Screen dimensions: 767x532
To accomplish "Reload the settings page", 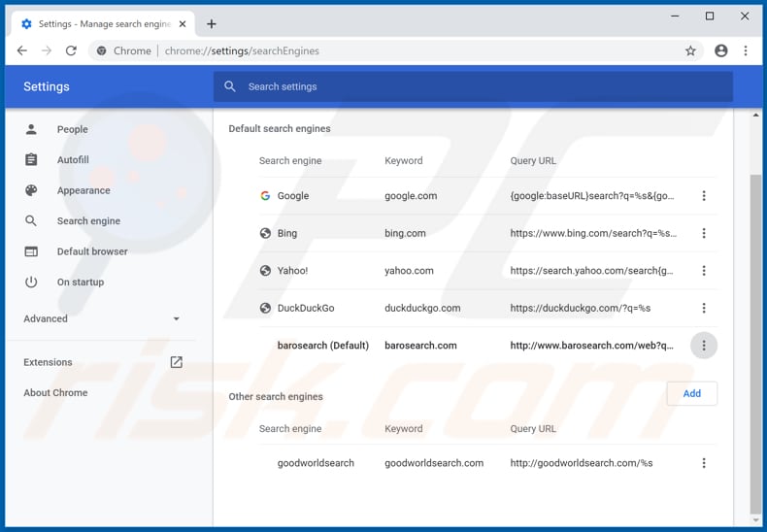I will [x=72, y=50].
